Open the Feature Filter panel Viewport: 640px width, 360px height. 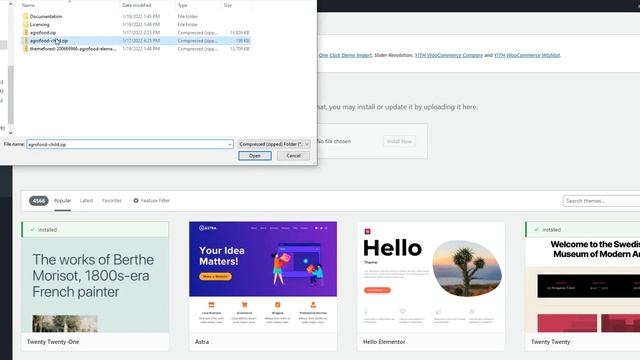click(151, 201)
